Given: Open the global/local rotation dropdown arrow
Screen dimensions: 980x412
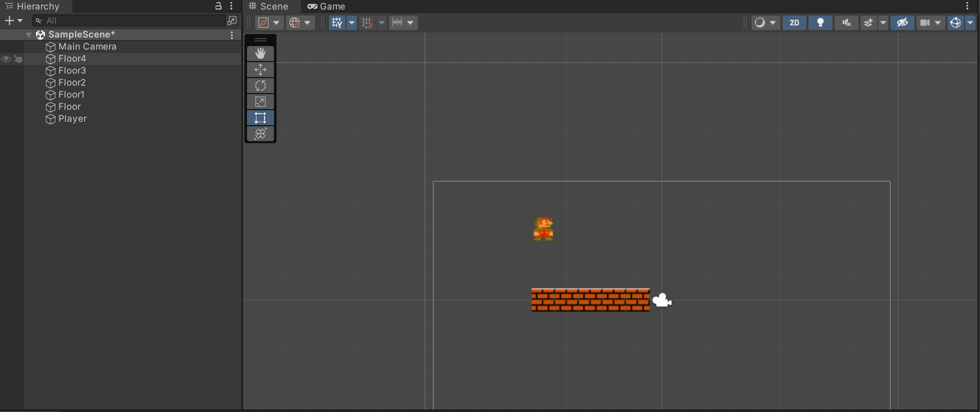Looking at the screenshot, I should pos(307,23).
